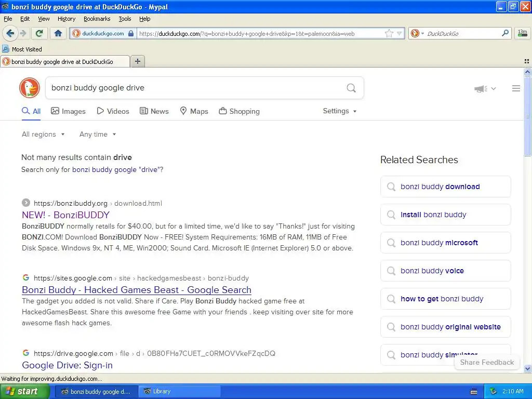Expand the Settings dropdown
Image resolution: width=532 pixels, height=399 pixels.
pos(340,111)
